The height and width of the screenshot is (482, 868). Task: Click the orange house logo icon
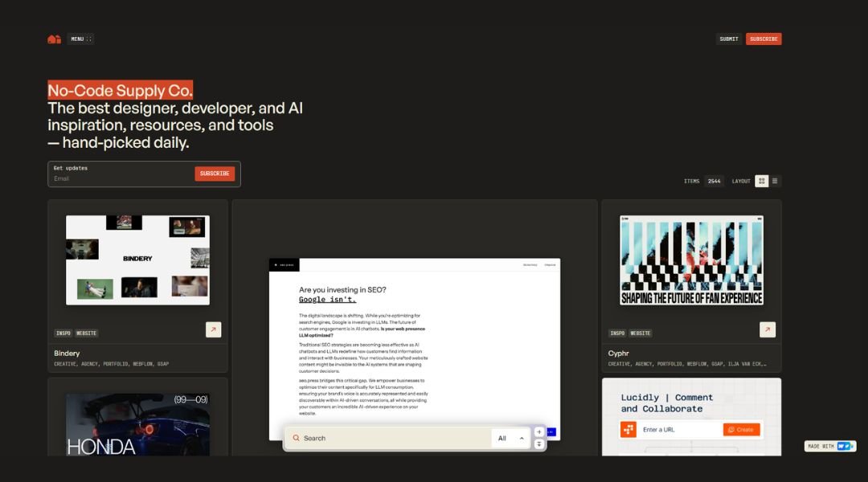click(x=54, y=39)
